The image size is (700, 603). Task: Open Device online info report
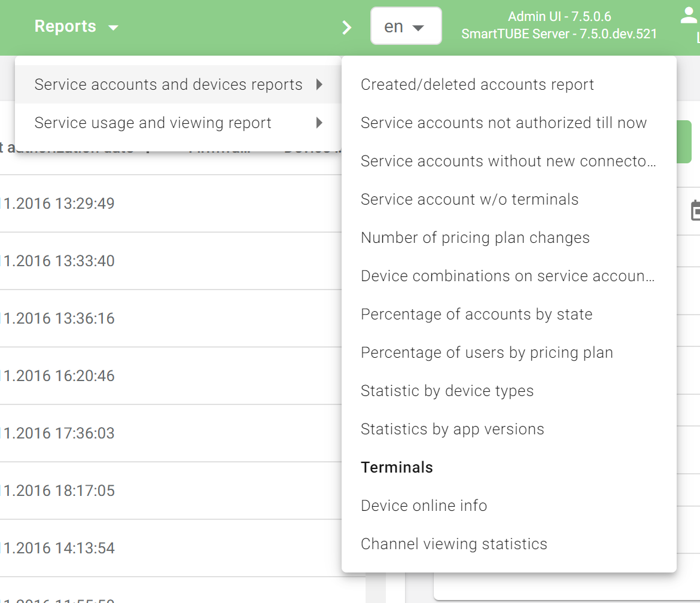click(509, 506)
